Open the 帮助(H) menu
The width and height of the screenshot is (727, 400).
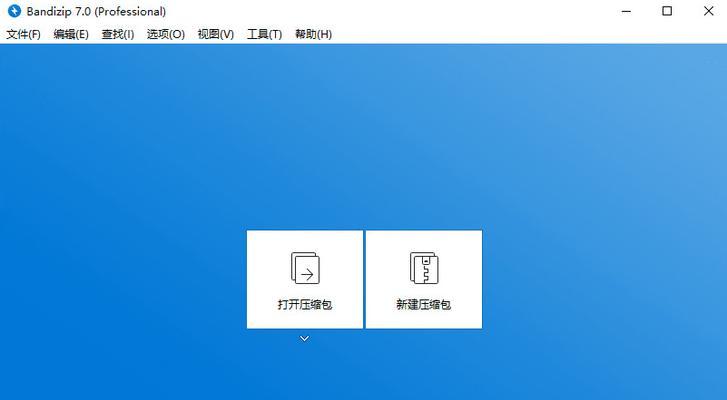(313, 34)
